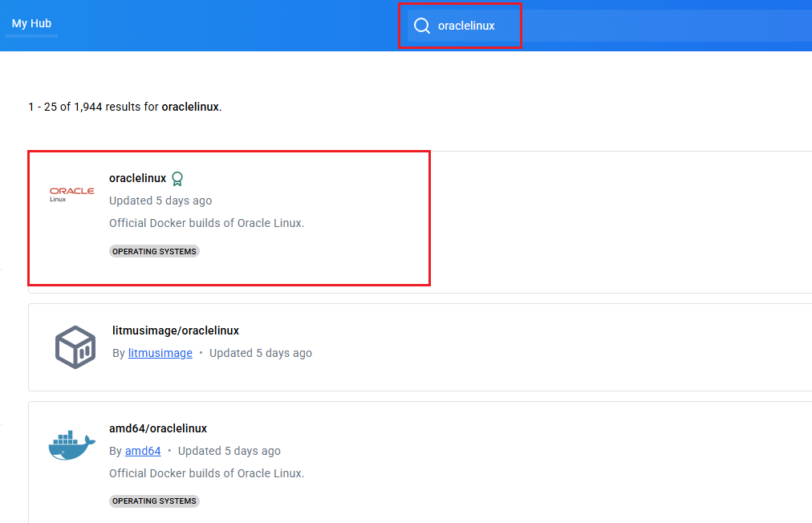Click the OPERATING SYSTEMS tag under oraclelinux
The height and width of the screenshot is (523, 812).
[x=154, y=251]
